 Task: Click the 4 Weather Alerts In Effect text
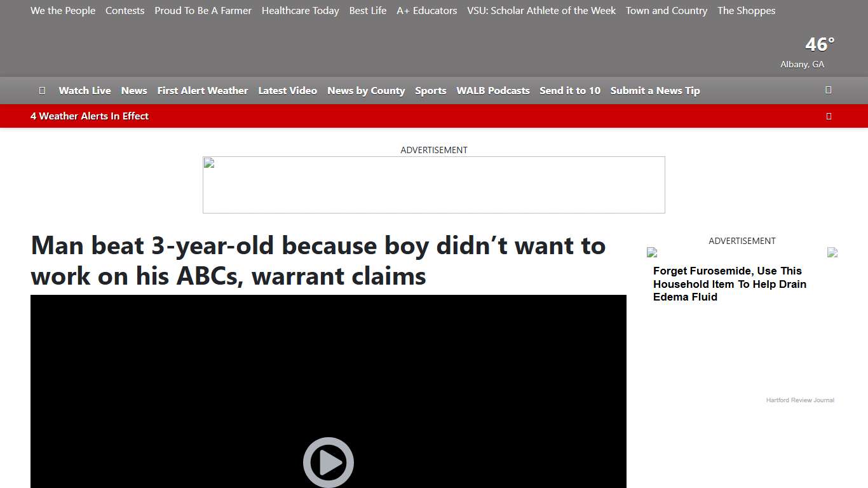coord(90,116)
